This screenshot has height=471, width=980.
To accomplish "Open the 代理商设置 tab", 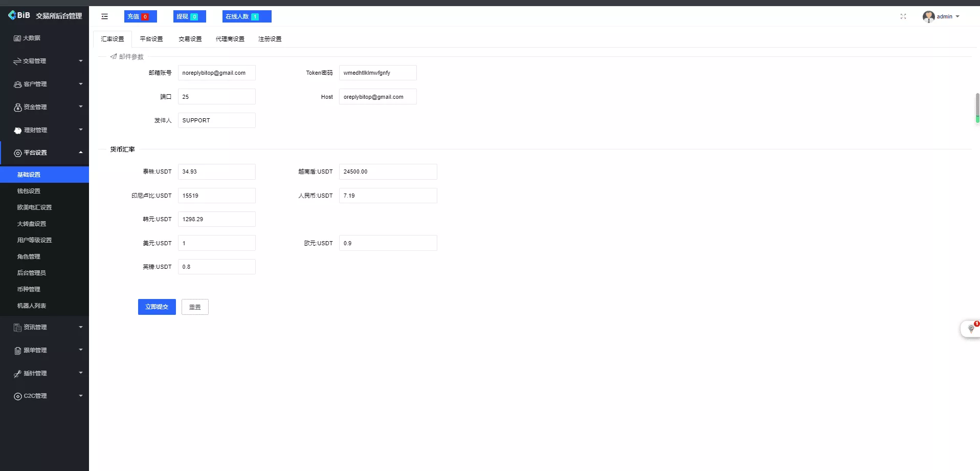I will pos(230,38).
